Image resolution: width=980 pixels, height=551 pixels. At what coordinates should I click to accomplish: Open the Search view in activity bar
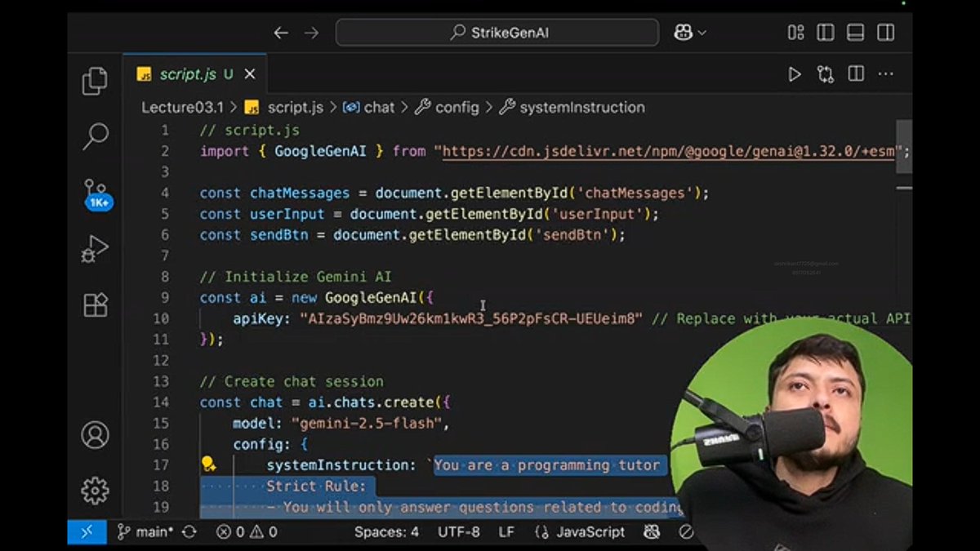96,136
